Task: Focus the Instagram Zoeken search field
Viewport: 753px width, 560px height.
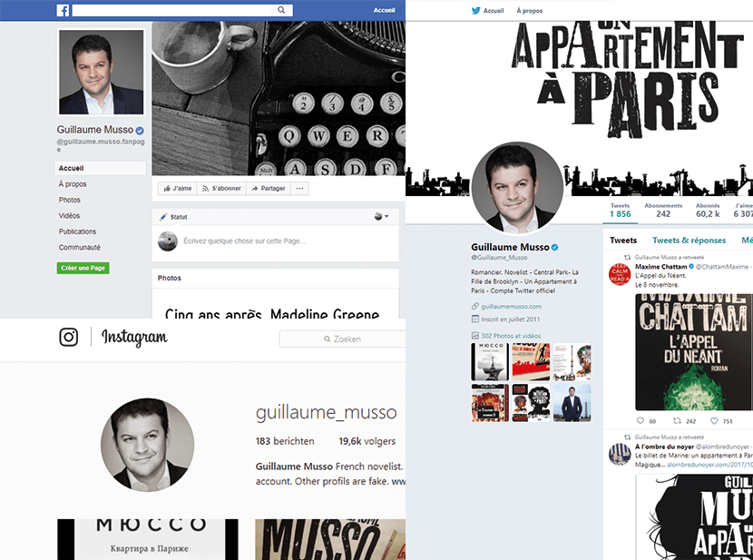Action: [342, 339]
